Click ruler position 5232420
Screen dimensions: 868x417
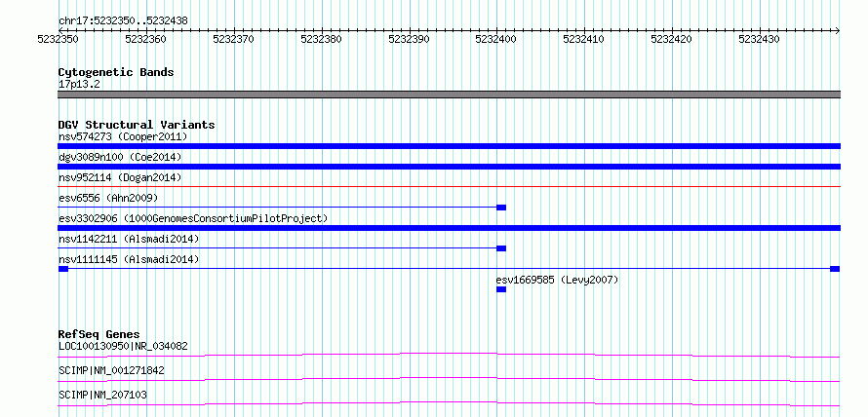click(672, 39)
